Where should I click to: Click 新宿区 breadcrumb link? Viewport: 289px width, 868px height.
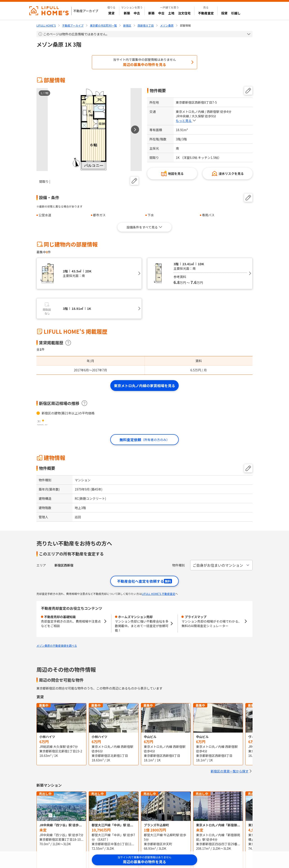[127, 26]
